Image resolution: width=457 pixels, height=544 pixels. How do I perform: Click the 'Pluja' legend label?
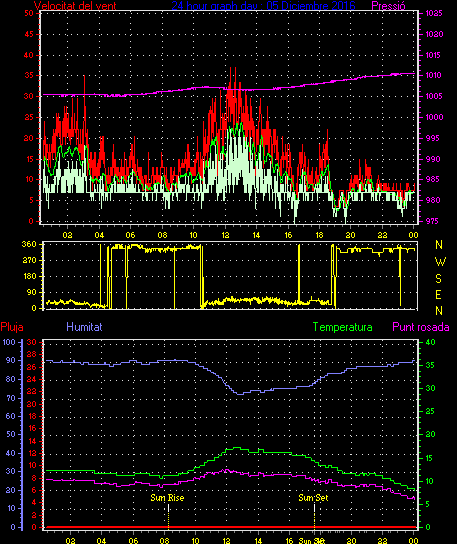pyautogui.click(x=12, y=327)
